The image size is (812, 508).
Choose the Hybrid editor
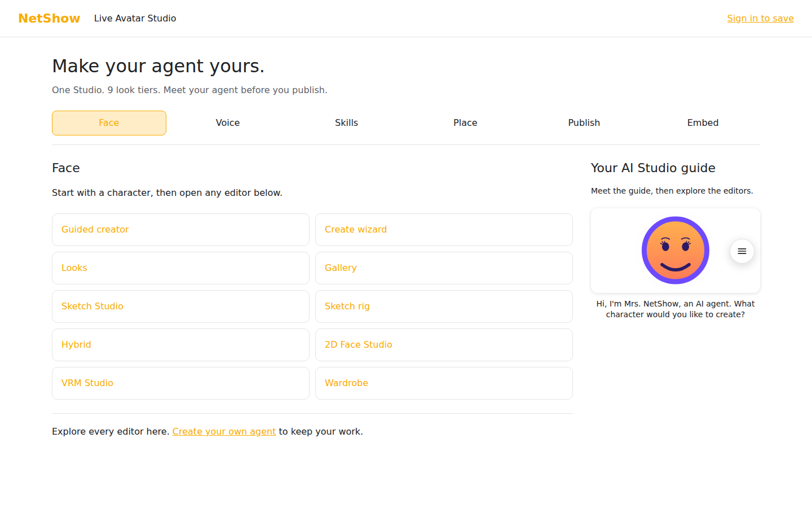pos(180,345)
